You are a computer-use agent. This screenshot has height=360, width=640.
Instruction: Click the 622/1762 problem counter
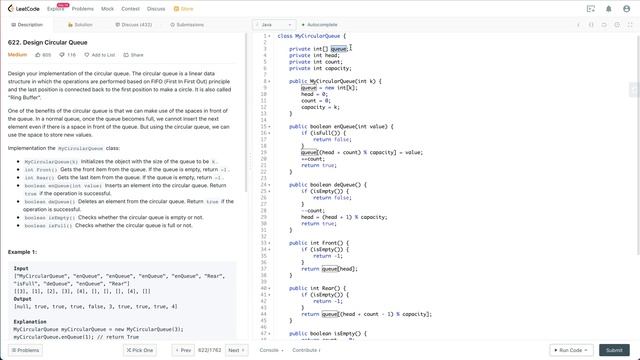(x=209, y=350)
